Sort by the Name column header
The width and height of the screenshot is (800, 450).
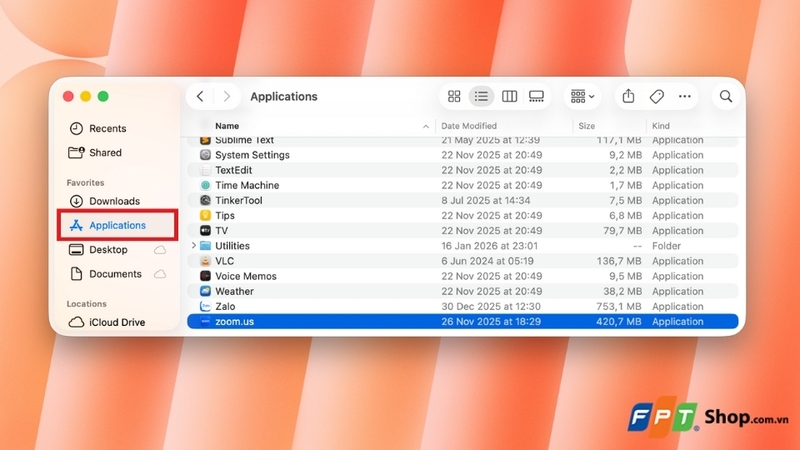(227, 126)
